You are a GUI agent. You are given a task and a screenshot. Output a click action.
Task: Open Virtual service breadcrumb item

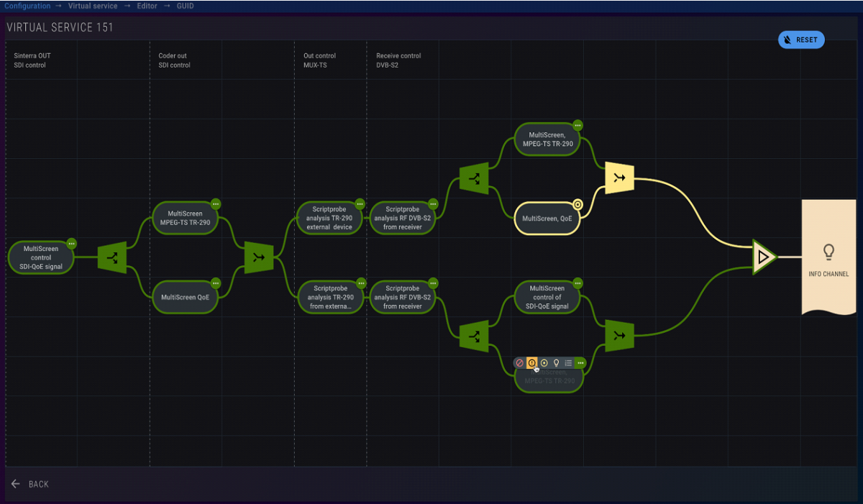click(x=93, y=6)
